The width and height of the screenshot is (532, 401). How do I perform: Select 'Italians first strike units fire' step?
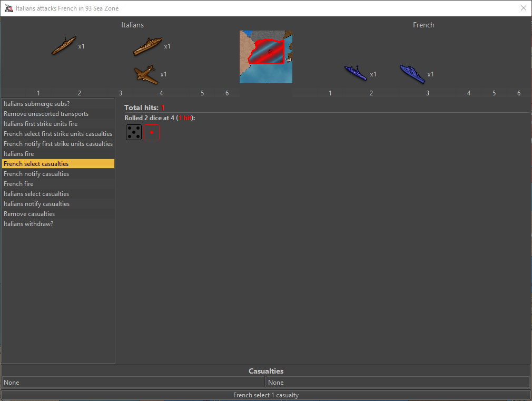pyautogui.click(x=58, y=124)
